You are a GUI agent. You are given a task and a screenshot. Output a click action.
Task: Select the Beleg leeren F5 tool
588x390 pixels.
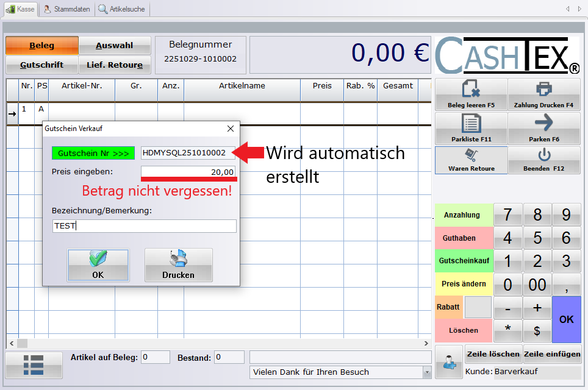click(470, 94)
